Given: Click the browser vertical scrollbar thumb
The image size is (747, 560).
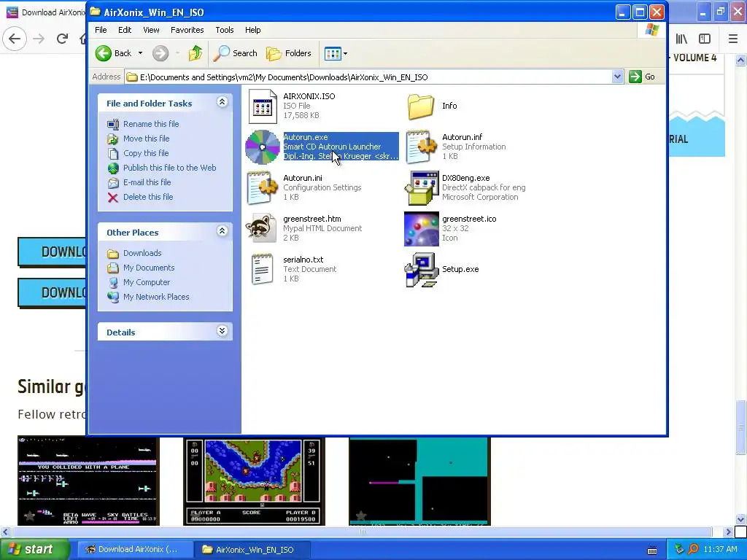Looking at the screenshot, I should [740, 427].
